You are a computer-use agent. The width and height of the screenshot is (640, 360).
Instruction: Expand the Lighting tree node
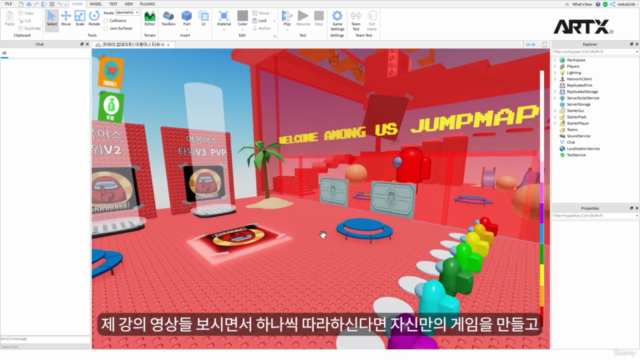(x=555, y=73)
